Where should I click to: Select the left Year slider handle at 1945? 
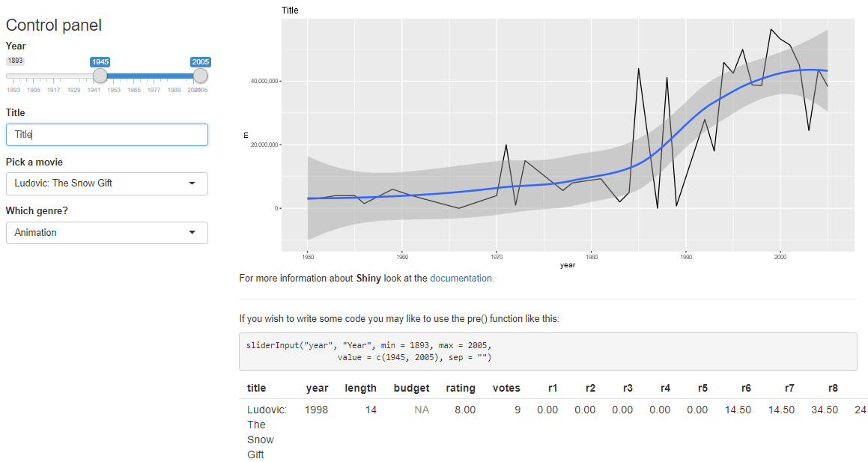100,76
